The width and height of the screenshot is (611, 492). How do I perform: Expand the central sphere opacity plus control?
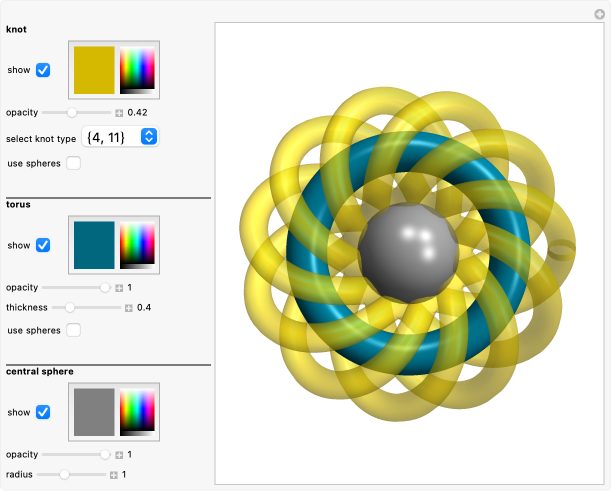(119, 455)
